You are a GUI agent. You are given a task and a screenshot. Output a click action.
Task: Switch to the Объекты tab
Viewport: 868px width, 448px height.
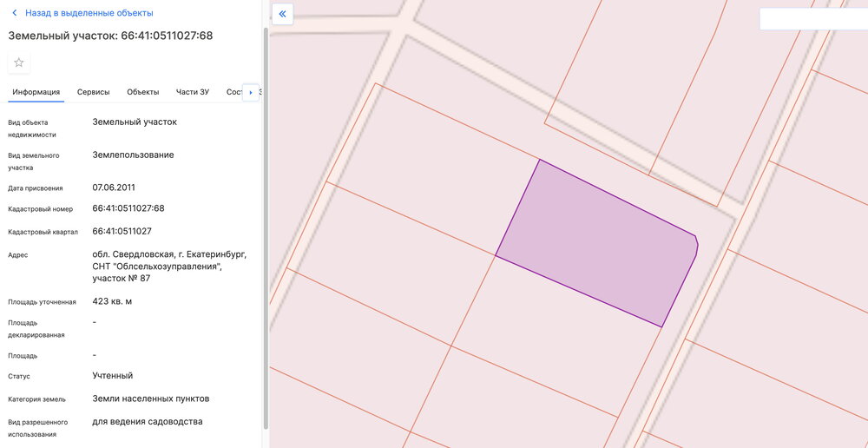coord(143,92)
